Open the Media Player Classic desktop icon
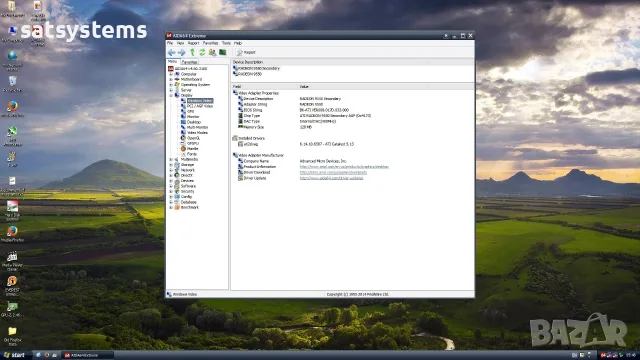This screenshot has height=360, width=640. 12,261
